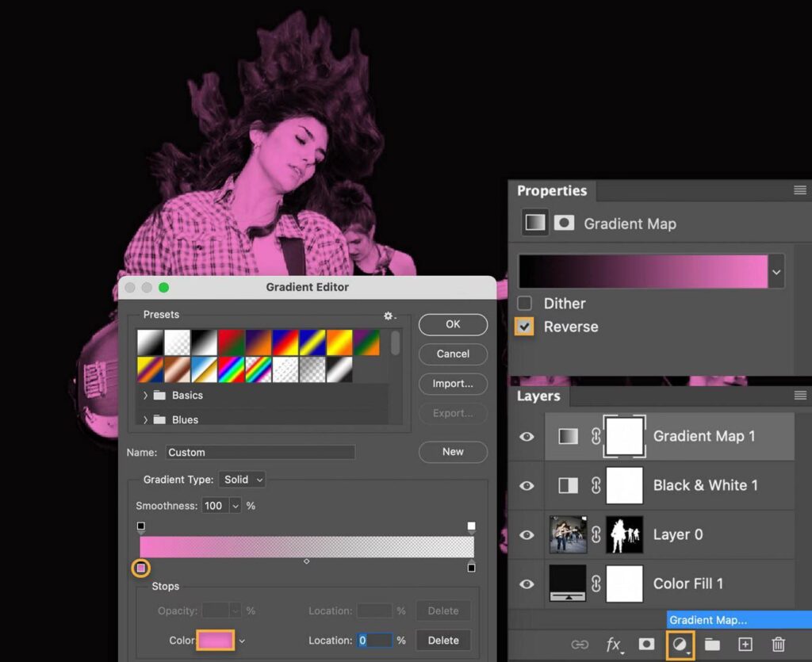Click the gradient Name input field
The height and width of the screenshot is (662, 812).
tap(260, 453)
